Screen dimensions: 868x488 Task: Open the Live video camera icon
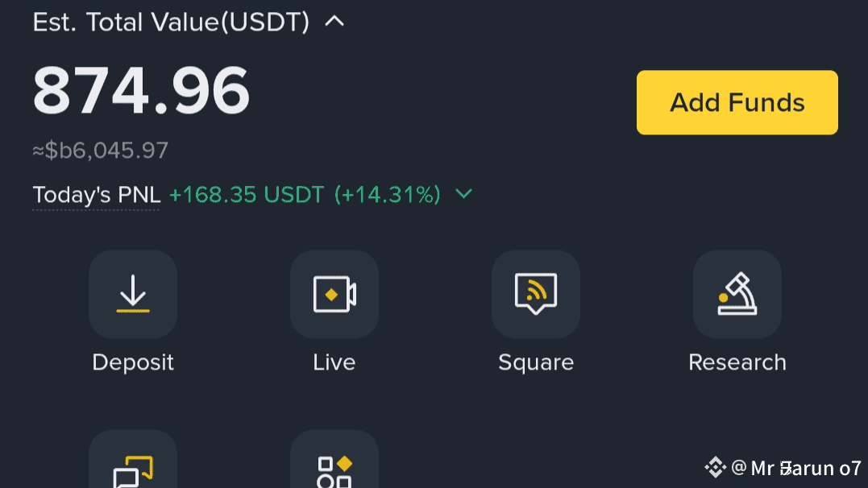pyautogui.click(x=334, y=295)
